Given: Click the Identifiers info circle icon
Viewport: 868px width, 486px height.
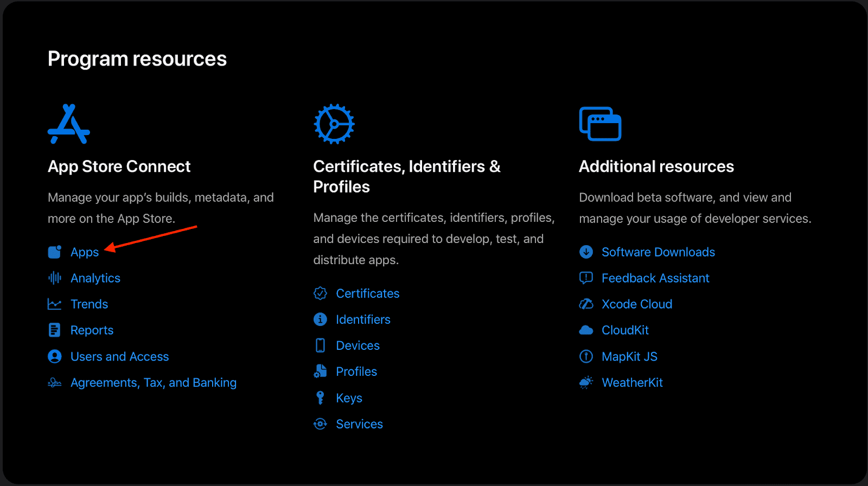Looking at the screenshot, I should click(321, 319).
